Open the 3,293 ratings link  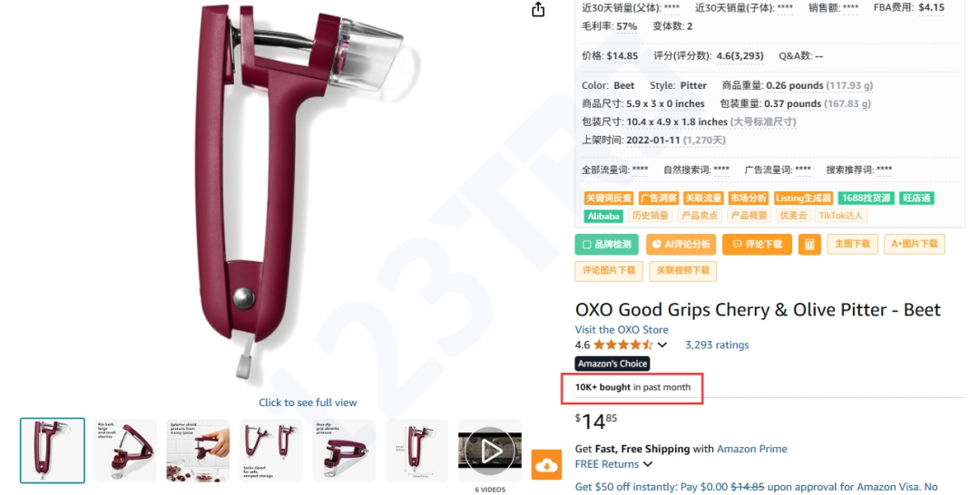[x=717, y=345]
